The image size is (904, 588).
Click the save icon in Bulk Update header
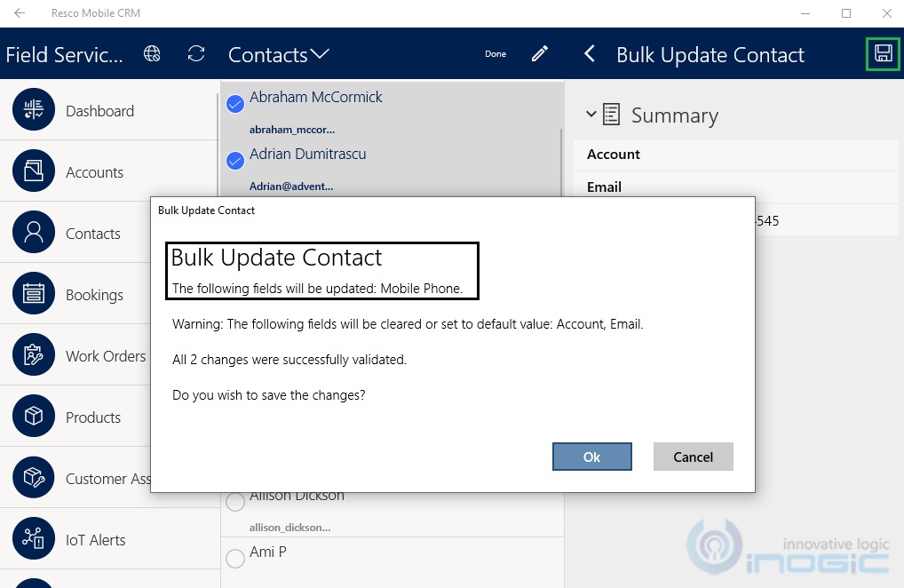[883, 53]
